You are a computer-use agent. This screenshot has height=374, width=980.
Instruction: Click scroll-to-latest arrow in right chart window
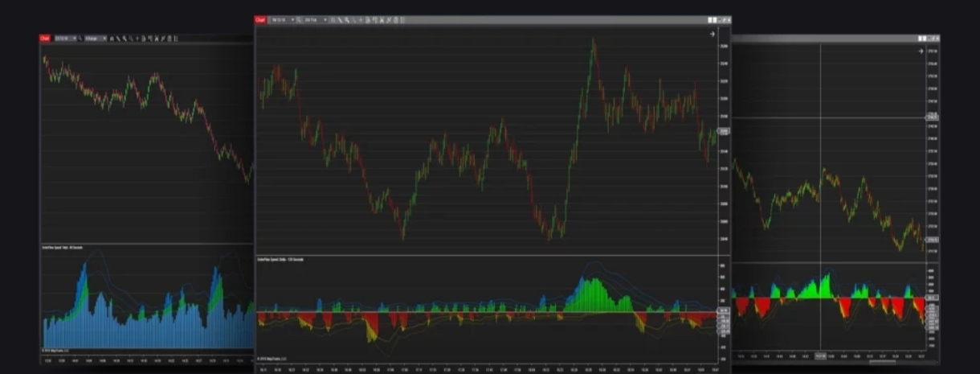[921, 51]
